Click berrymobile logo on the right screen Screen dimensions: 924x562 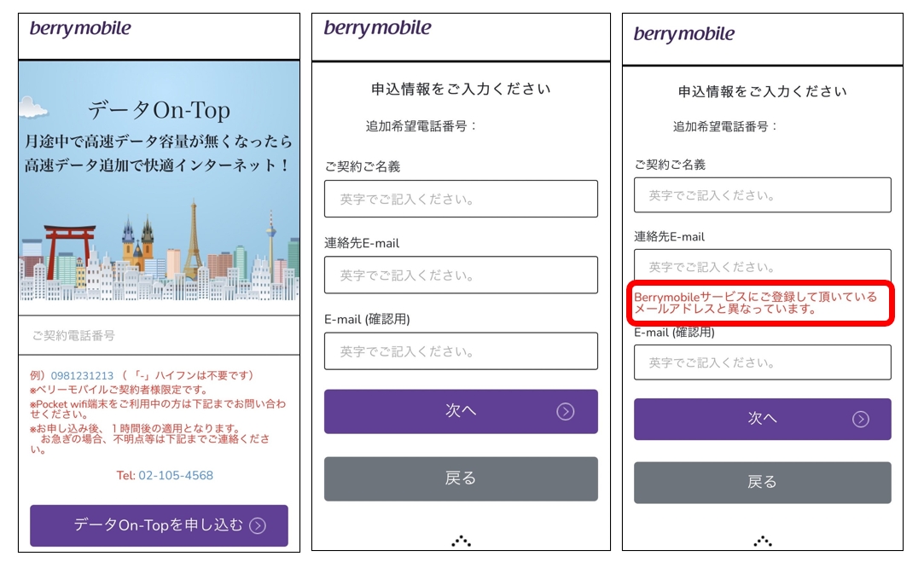pos(684,33)
